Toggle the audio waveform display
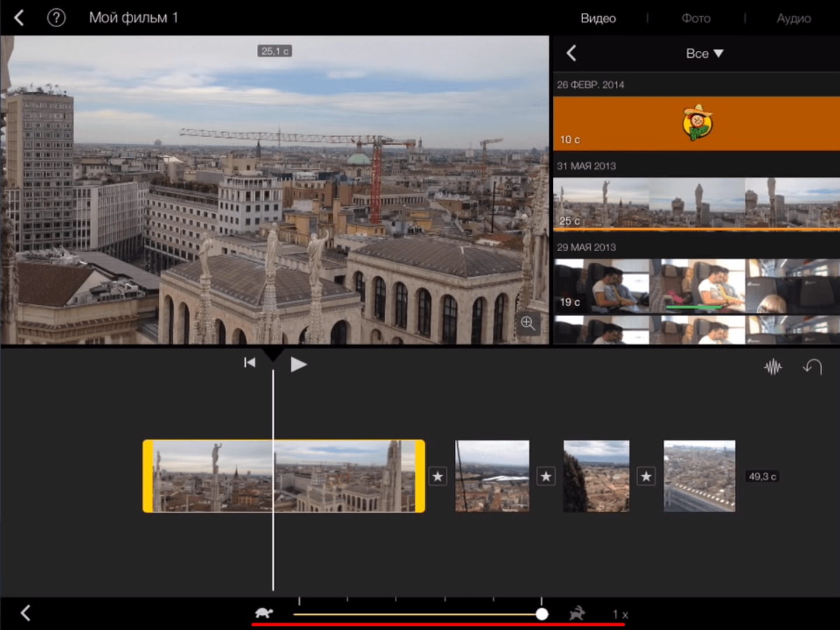 (x=773, y=367)
